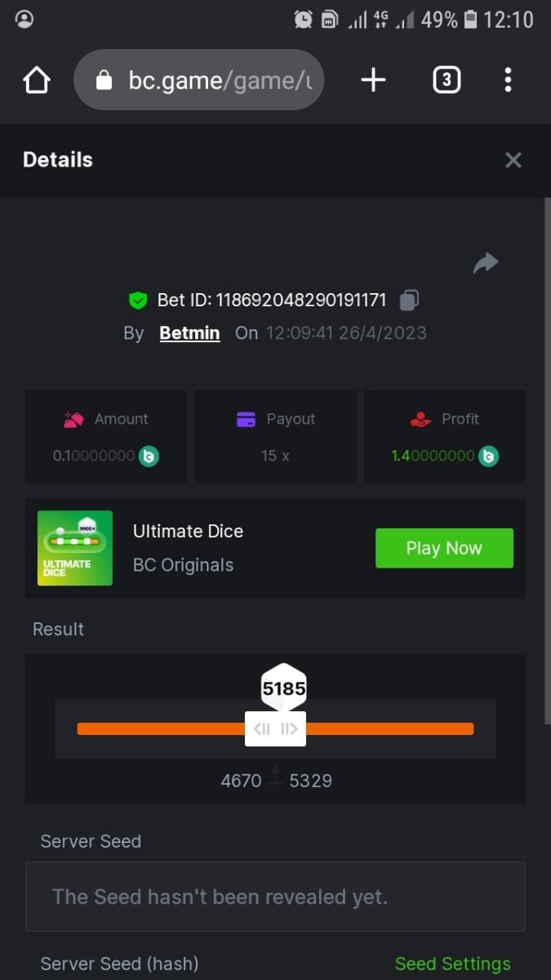Screen dimensions: 551x980
Task: Click the green verified shield icon
Action: click(138, 301)
